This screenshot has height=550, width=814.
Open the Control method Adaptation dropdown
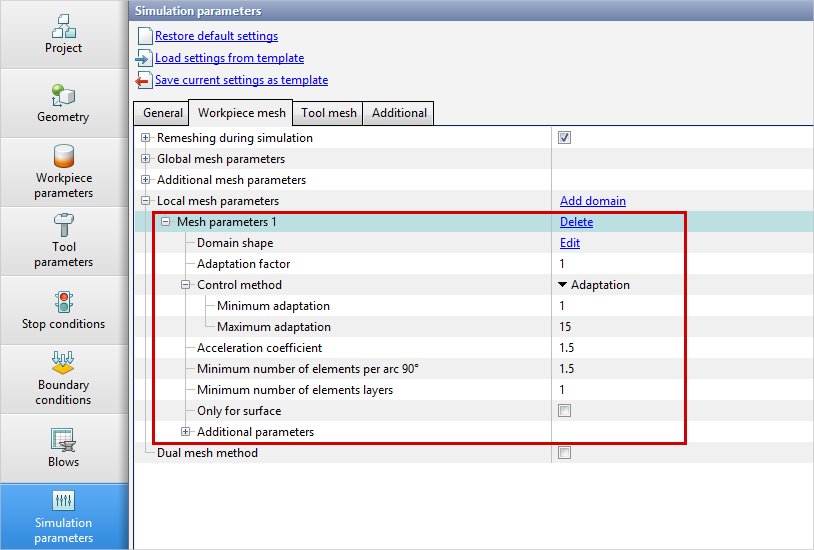(595, 285)
